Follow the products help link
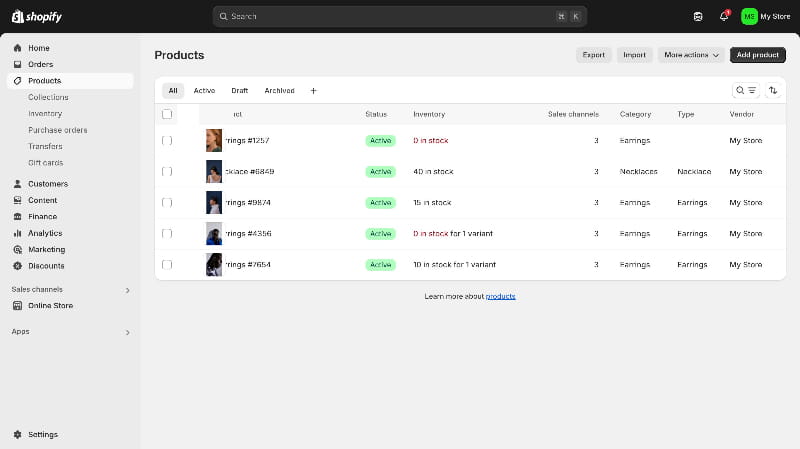Screen dimensions: 800x449 tap(500, 296)
